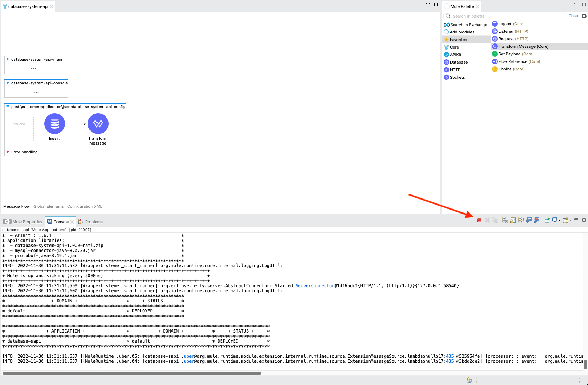Toggle Pin Console button
The width and height of the screenshot is (588, 385).
tap(547, 220)
